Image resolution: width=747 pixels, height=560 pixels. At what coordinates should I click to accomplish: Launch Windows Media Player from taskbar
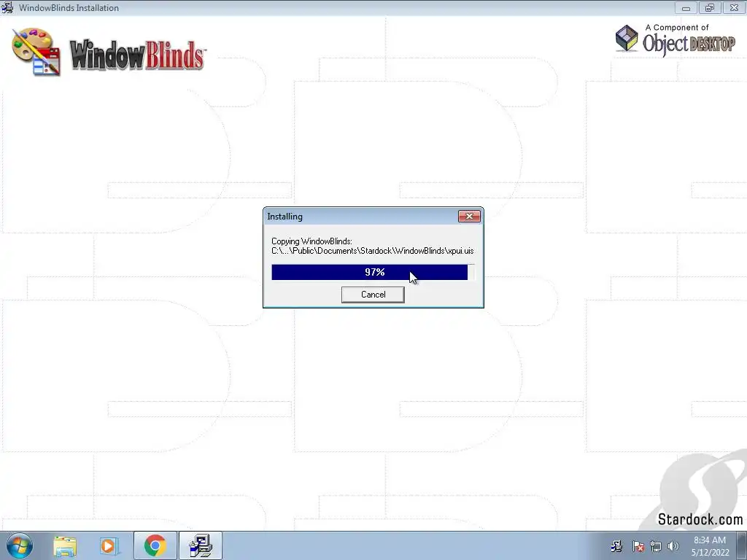click(109, 545)
